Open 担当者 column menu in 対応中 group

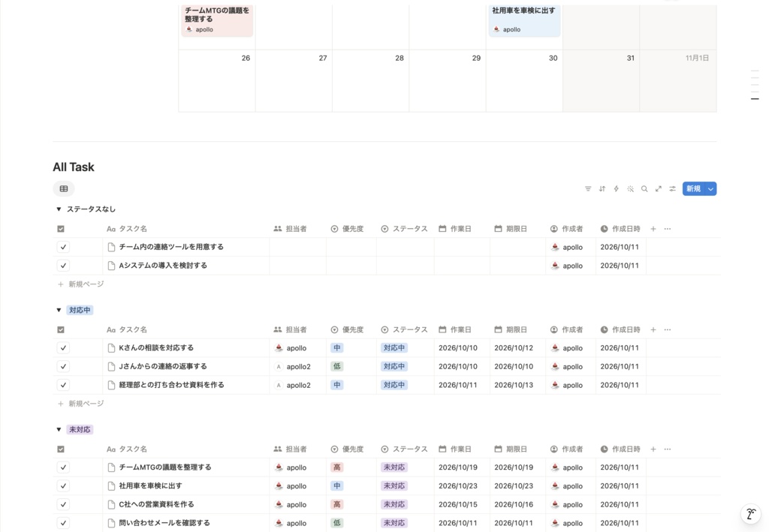coord(291,329)
